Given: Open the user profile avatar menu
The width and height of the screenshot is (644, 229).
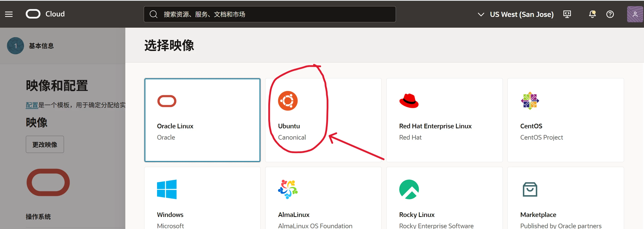Looking at the screenshot, I should coord(635,14).
